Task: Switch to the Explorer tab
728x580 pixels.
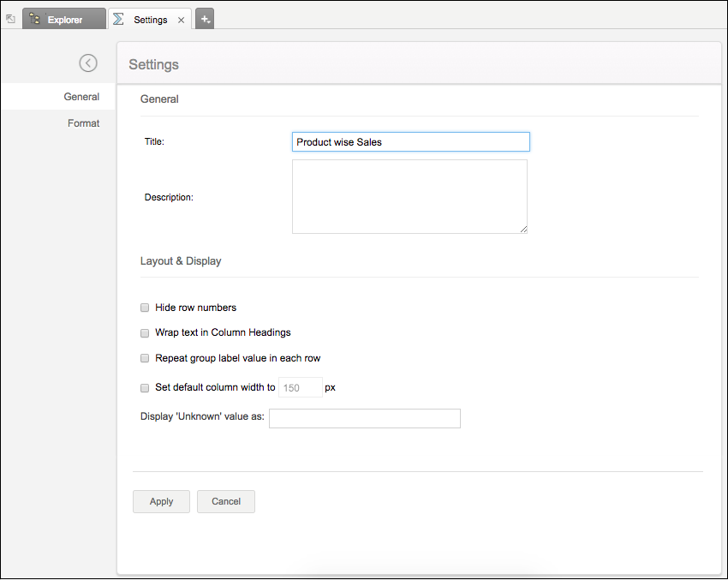Action: tap(64, 19)
